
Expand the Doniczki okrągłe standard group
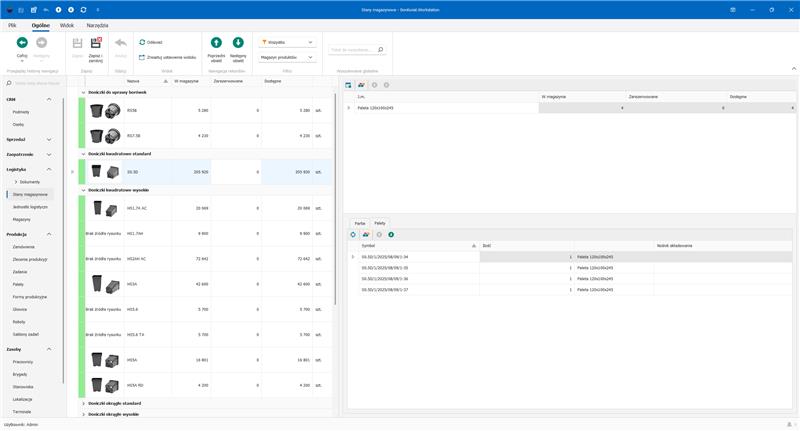click(x=83, y=403)
